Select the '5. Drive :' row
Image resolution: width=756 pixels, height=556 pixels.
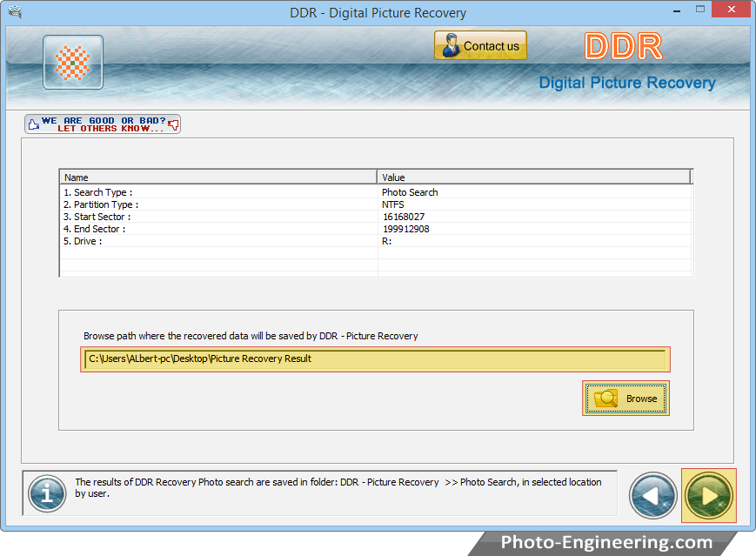tap(376, 241)
